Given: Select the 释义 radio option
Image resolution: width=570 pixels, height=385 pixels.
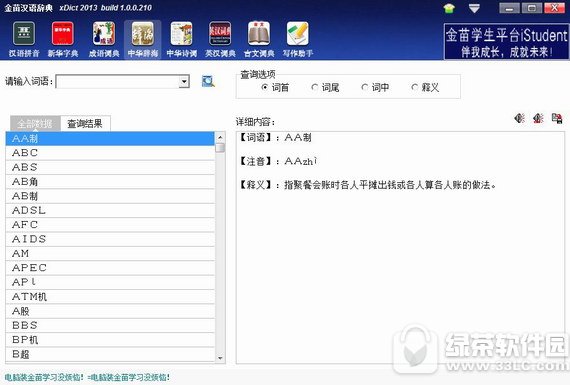Looking at the screenshot, I should coord(425,87).
